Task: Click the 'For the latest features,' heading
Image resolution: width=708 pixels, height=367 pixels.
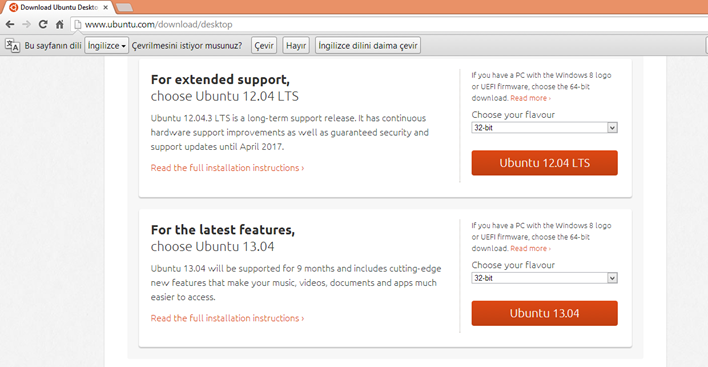Action: pyautogui.click(x=223, y=230)
